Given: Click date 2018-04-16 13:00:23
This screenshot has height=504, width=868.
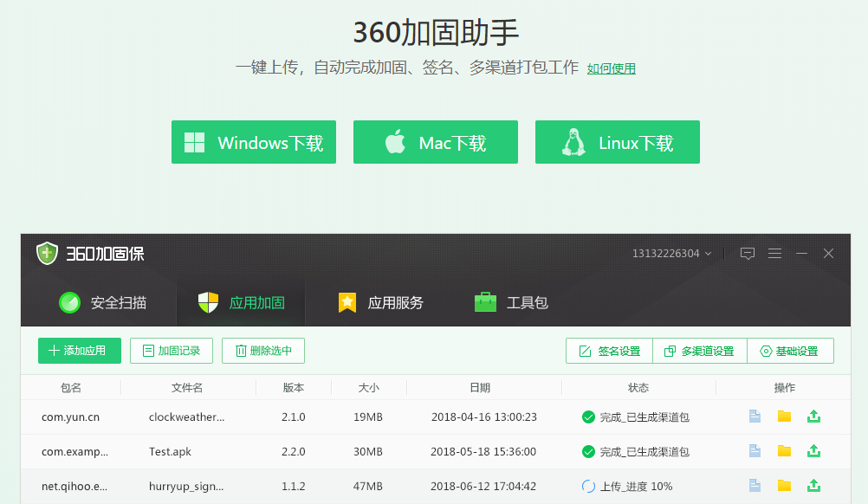Looking at the screenshot, I should coord(484,417).
